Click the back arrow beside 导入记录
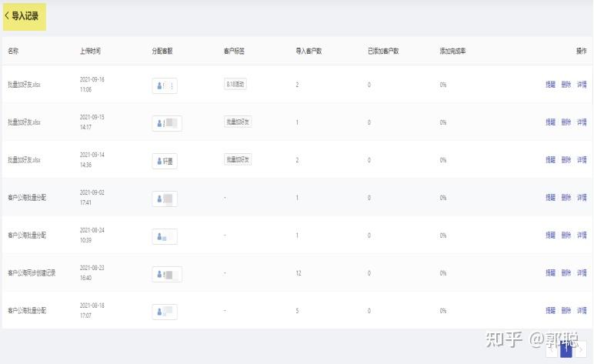This screenshot has width=594, height=364. [7, 15]
